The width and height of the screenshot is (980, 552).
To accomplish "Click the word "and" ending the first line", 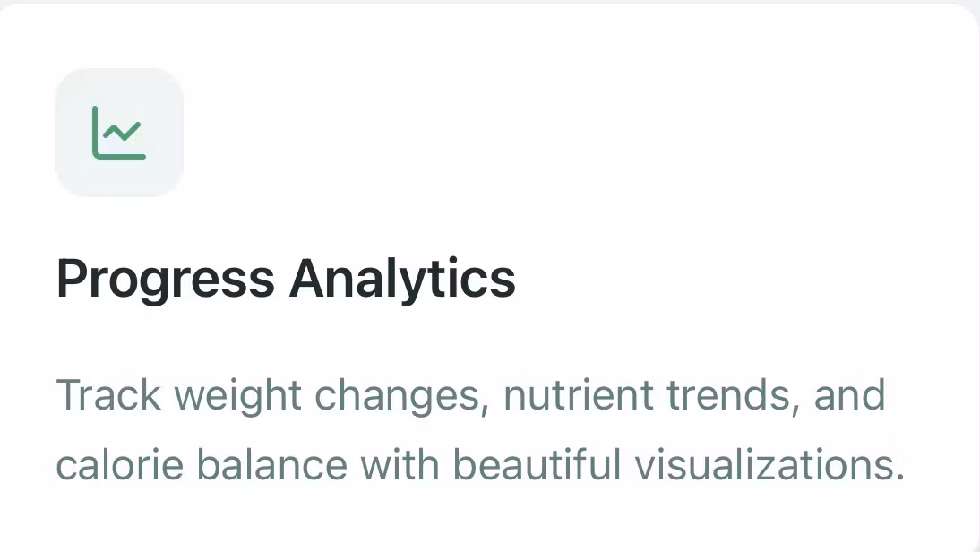I will point(849,396).
